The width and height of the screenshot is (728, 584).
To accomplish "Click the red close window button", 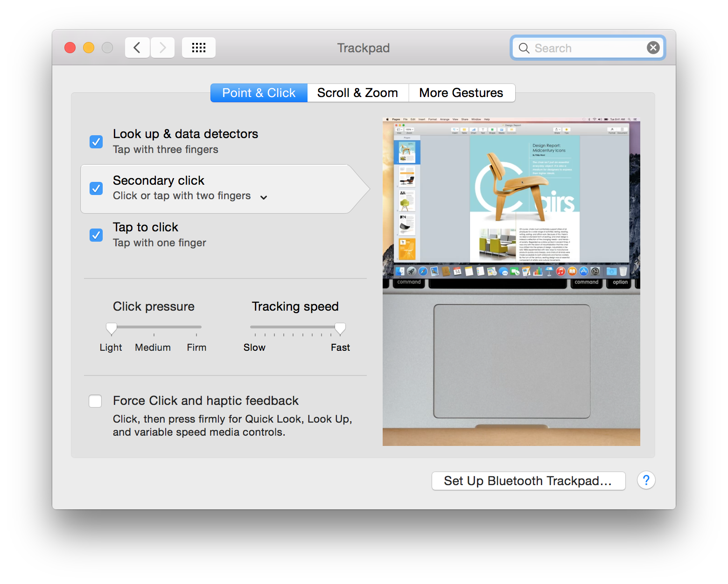I will (x=70, y=48).
